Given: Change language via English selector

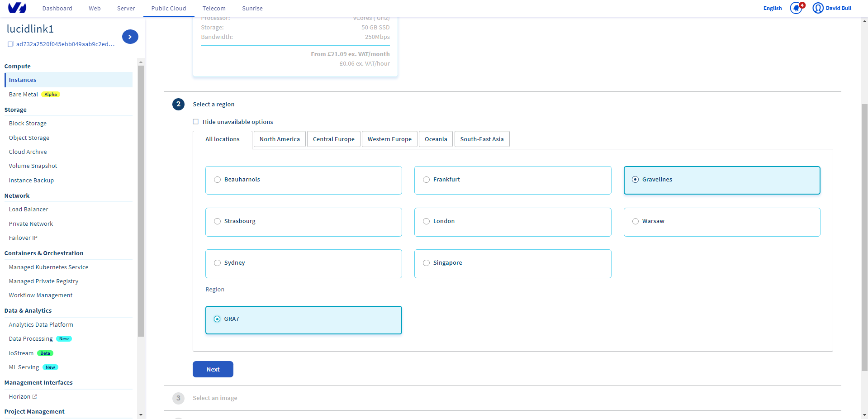Looking at the screenshot, I should (773, 8).
